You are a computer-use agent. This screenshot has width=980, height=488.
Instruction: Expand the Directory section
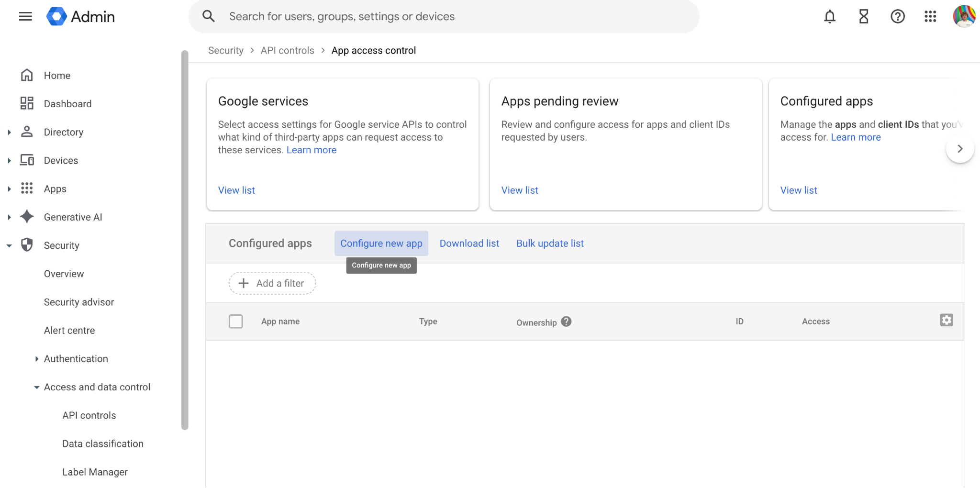[9, 132]
